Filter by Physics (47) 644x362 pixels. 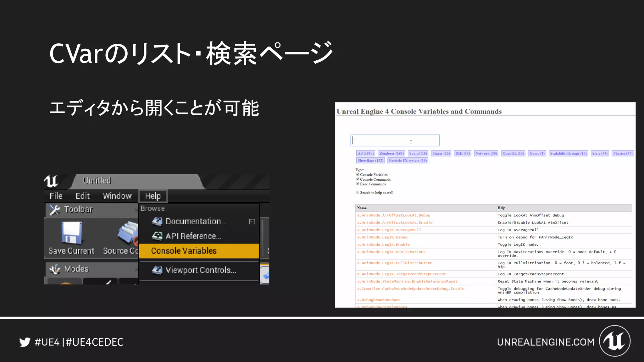click(x=623, y=153)
